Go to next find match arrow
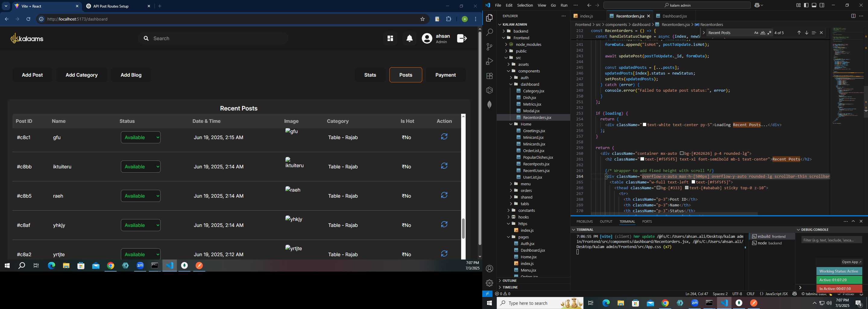 (807, 33)
